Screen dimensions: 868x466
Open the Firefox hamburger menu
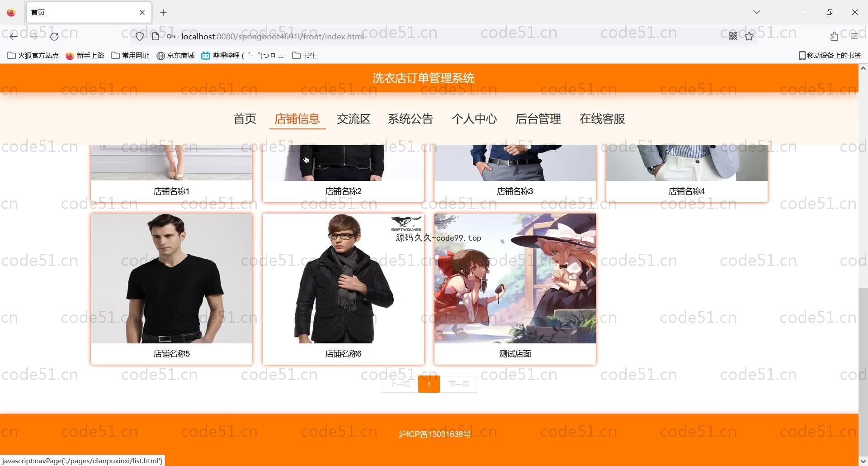854,36
